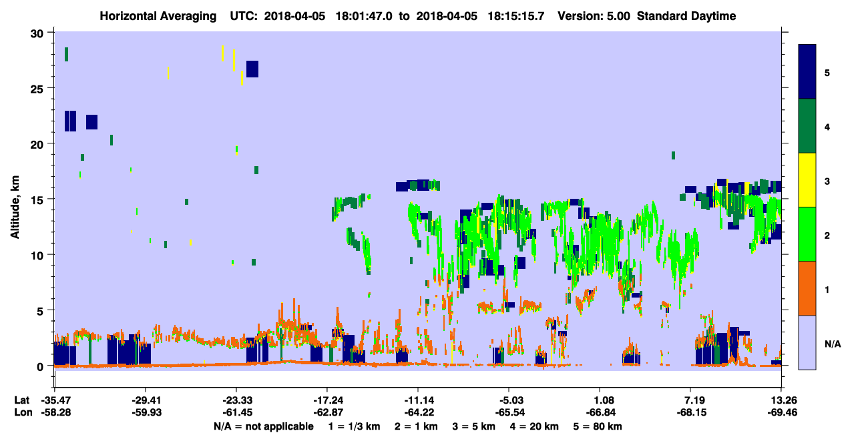Click the y-axis tick label 5

[x=41, y=310]
